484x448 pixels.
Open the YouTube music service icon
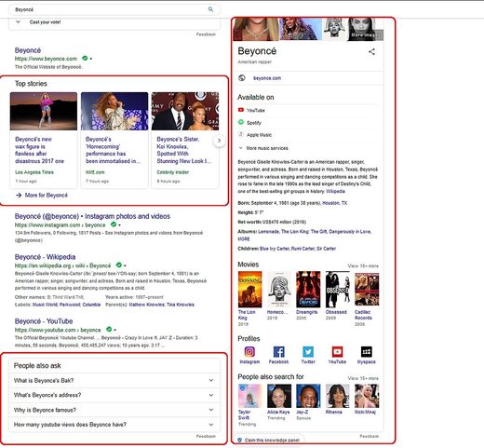point(241,110)
